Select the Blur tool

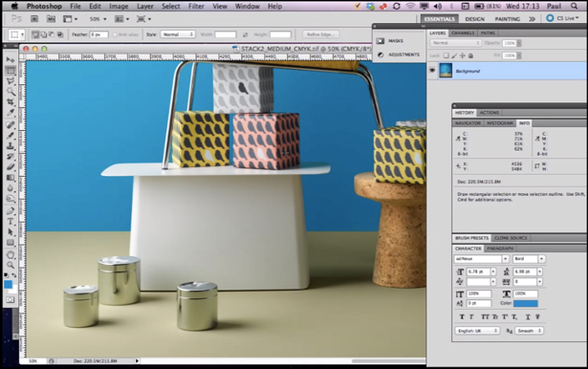pos(11,188)
